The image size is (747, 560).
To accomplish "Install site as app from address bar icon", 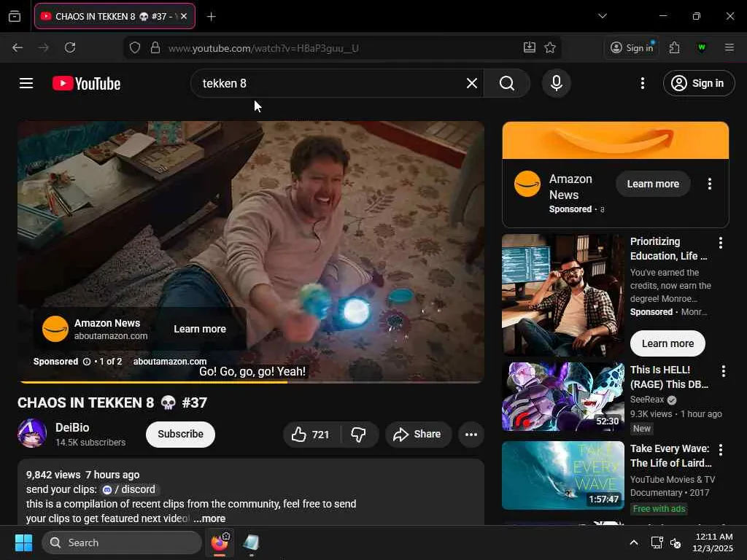I will tap(530, 47).
